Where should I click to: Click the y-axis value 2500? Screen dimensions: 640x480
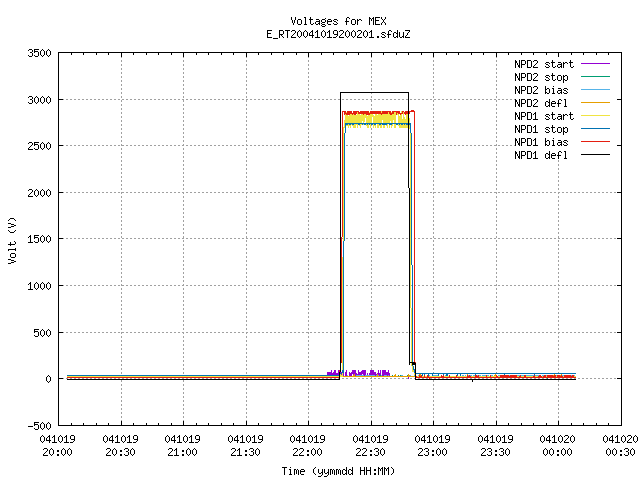39,146
